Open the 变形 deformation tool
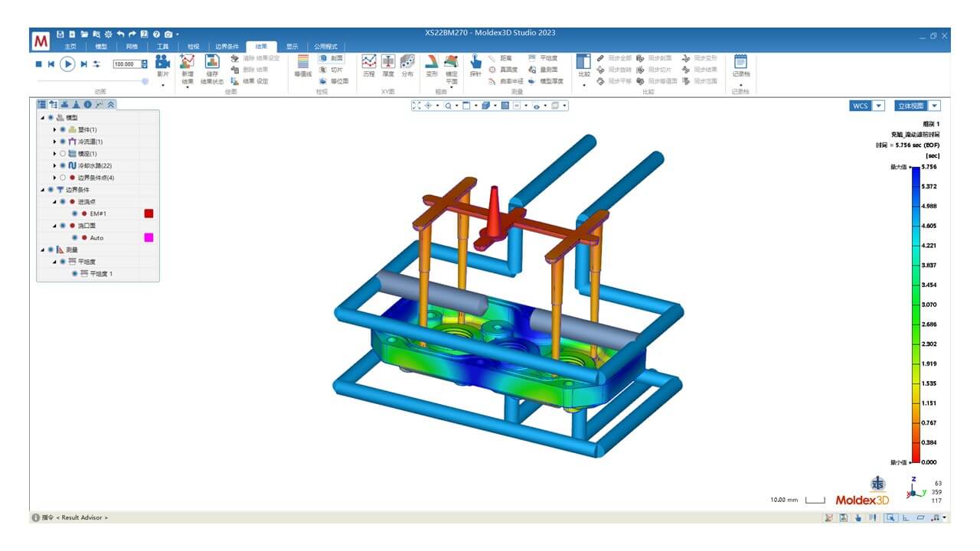The image size is (980, 551). pyautogui.click(x=432, y=64)
